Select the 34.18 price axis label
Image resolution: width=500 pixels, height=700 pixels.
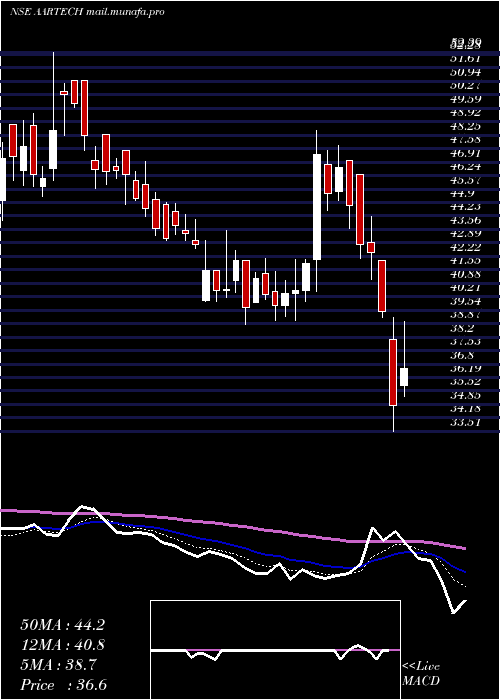(x=466, y=408)
